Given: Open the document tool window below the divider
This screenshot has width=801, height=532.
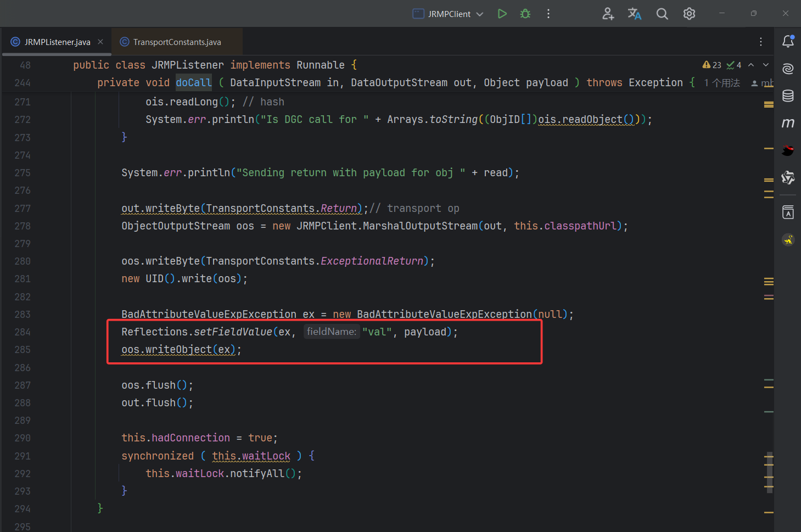Looking at the screenshot, I should [x=788, y=212].
